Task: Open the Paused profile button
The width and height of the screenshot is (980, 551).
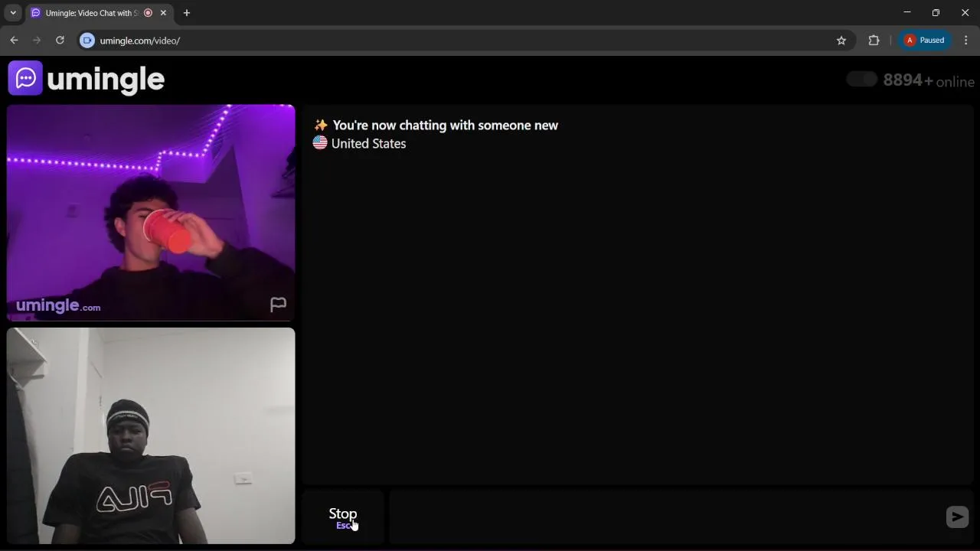Action: (x=925, y=41)
